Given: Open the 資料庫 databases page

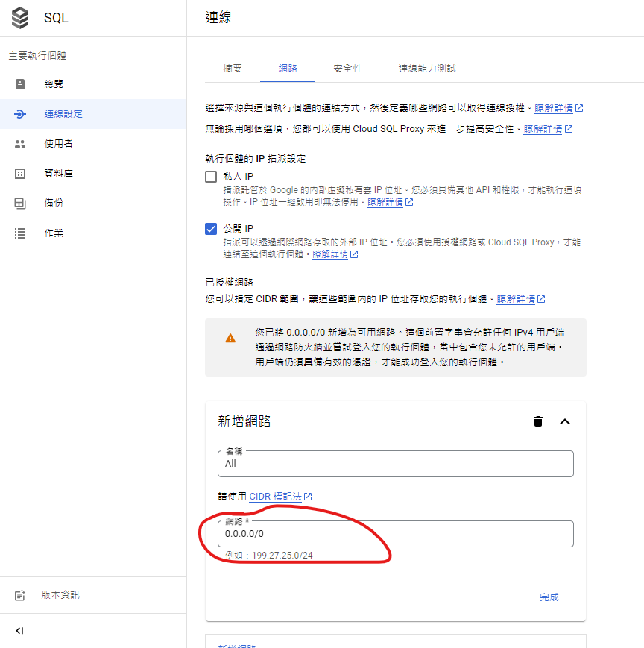Looking at the screenshot, I should point(59,174).
